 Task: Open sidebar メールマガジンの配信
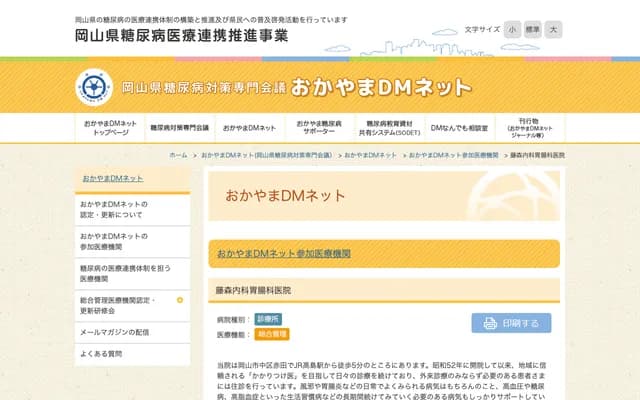[x=133, y=332]
